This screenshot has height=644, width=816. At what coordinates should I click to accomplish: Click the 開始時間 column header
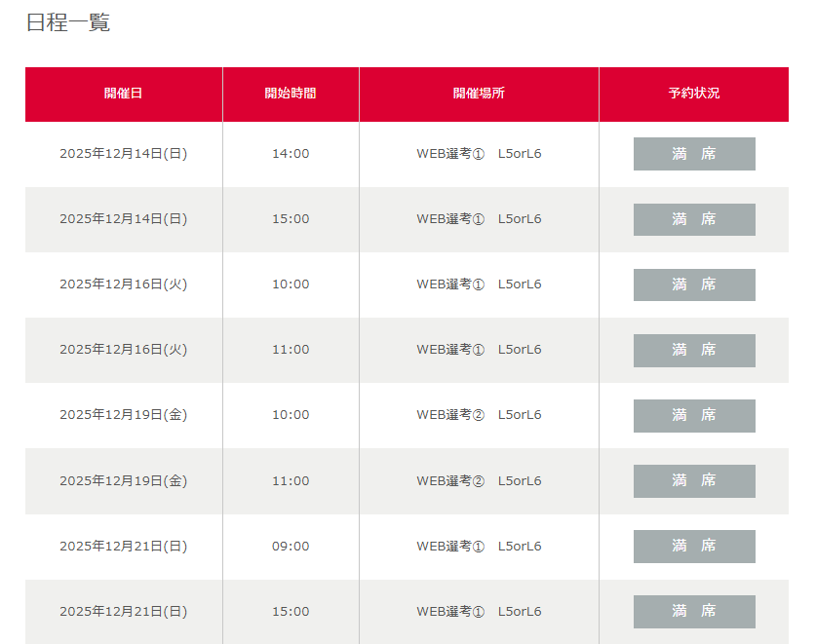point(291,94)
